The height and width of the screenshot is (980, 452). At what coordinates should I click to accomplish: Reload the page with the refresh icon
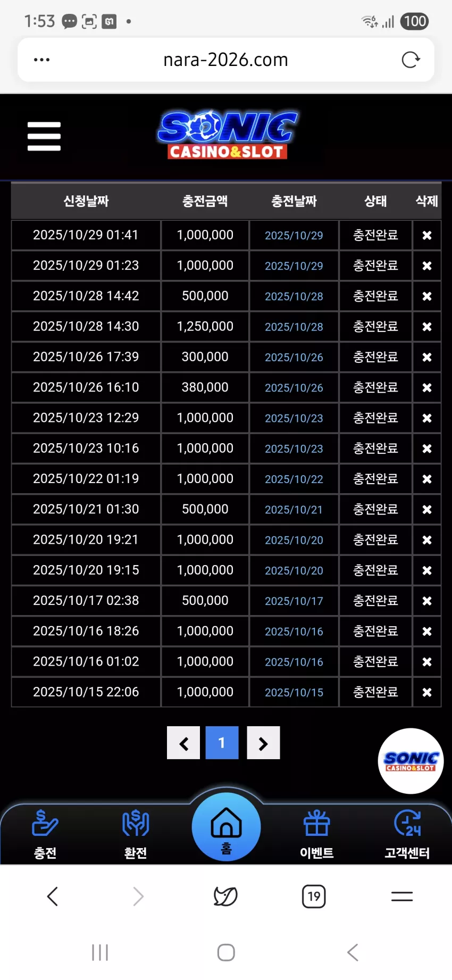click(411, 60)
